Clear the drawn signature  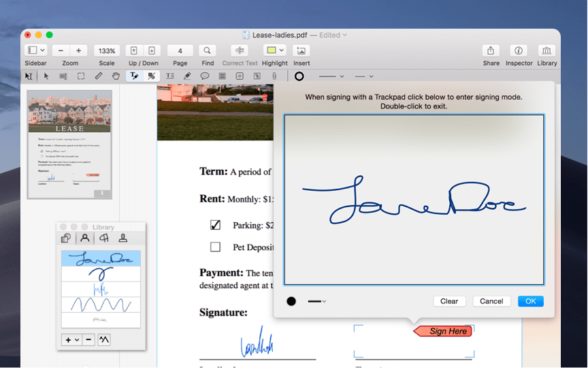(x=448, y=301)
